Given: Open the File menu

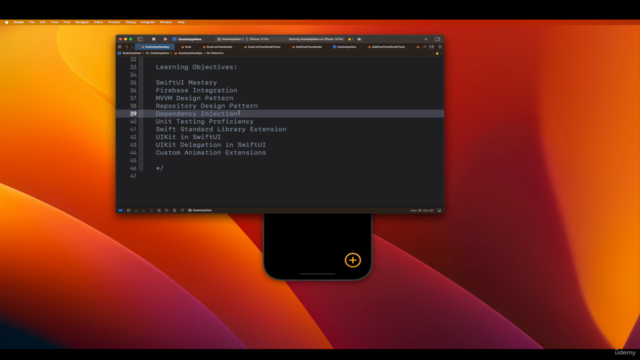Looking at the screenshot, I should coord(31,22).
